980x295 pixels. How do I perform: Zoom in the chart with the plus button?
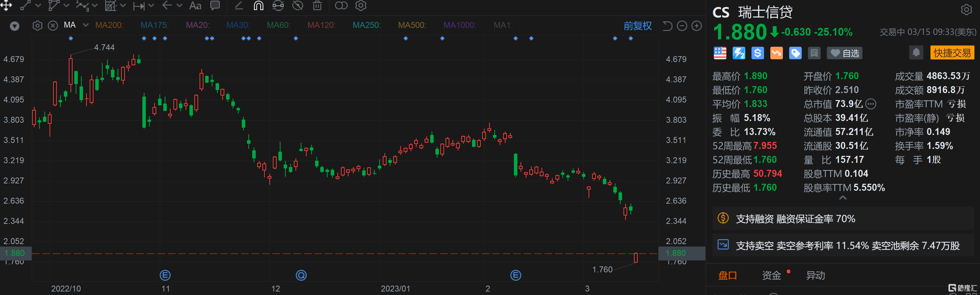tap(697, 25)
